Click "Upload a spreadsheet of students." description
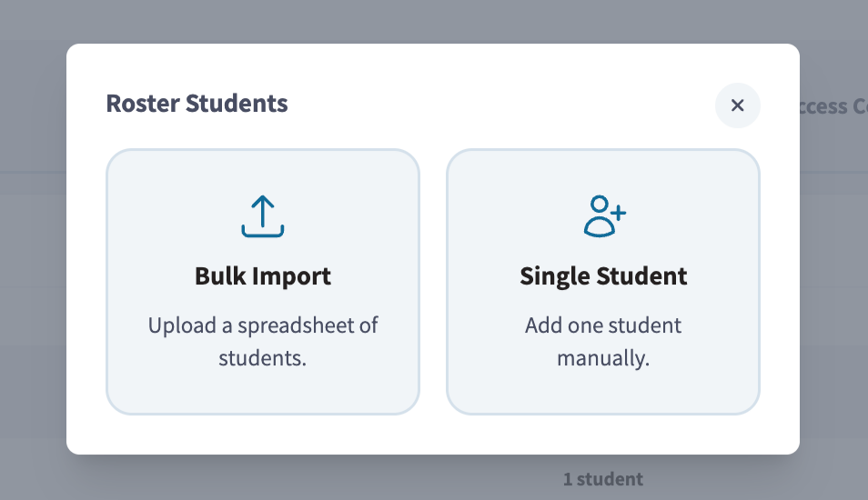Screen dimensions: 868x500 [263, 341]
